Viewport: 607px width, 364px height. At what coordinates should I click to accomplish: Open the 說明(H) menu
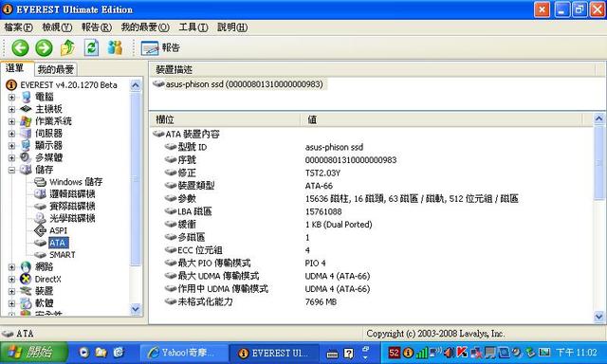[x=232, y=27]
